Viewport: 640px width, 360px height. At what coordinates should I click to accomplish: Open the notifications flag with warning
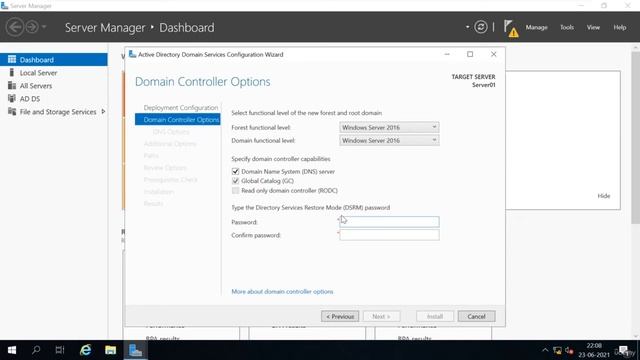click(510, 28)
